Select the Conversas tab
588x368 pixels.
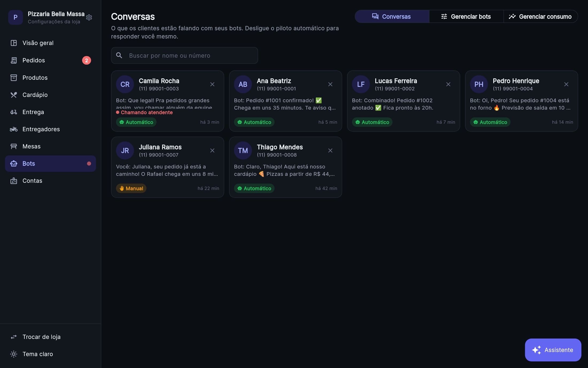392,17
